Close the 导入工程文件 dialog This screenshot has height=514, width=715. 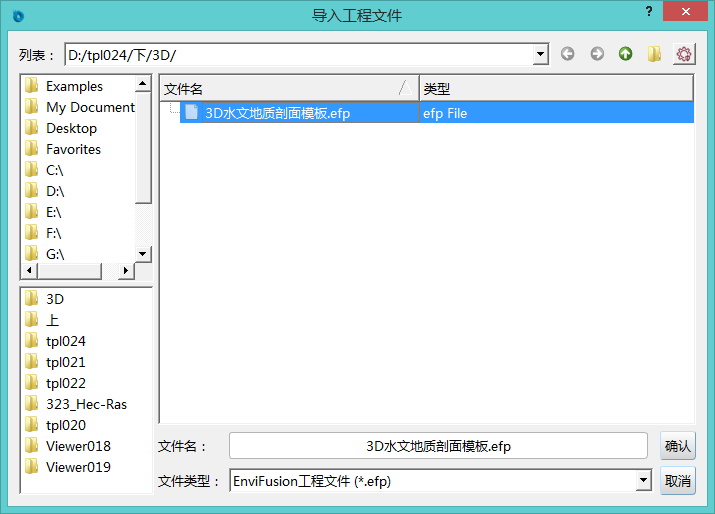685,11
